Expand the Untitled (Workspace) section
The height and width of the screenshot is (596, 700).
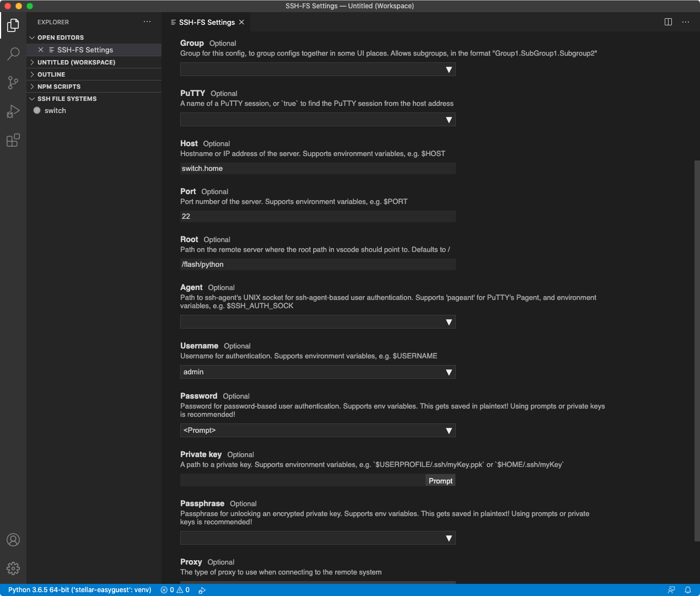coord(76,62)
